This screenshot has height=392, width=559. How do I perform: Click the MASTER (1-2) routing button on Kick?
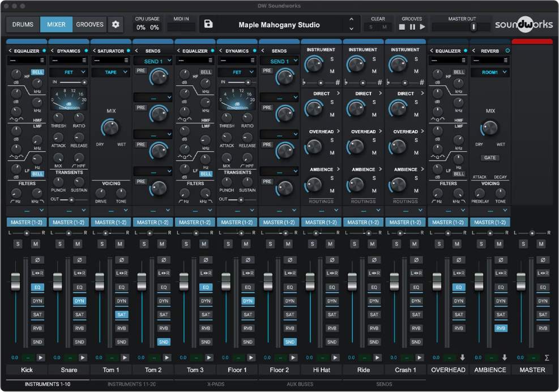pyautogui.click(x=26, y=222)
